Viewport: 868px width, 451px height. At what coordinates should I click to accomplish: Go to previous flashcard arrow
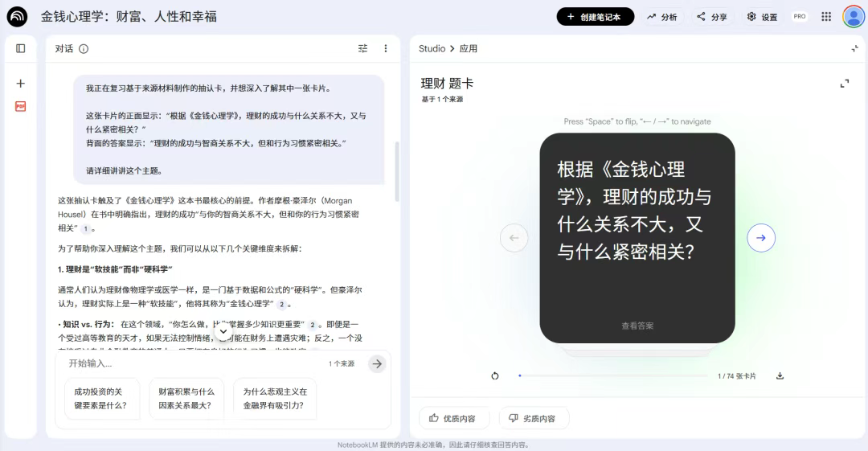coord(514,238)
